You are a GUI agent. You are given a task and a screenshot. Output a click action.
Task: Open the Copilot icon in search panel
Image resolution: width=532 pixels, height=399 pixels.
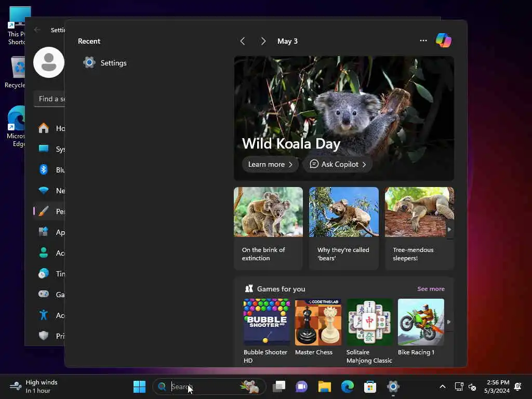coord(444,41)
